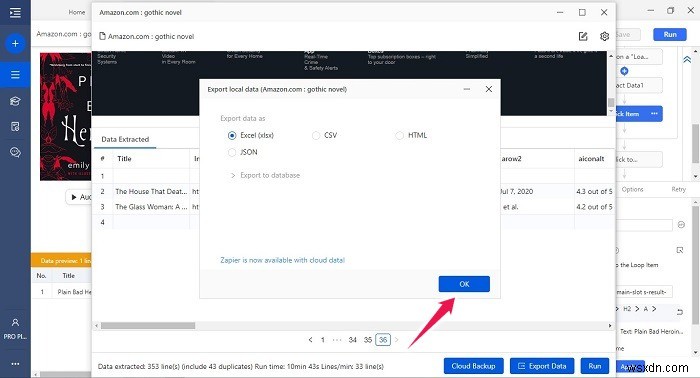Open the Data Extracted tab

(125, 139)
